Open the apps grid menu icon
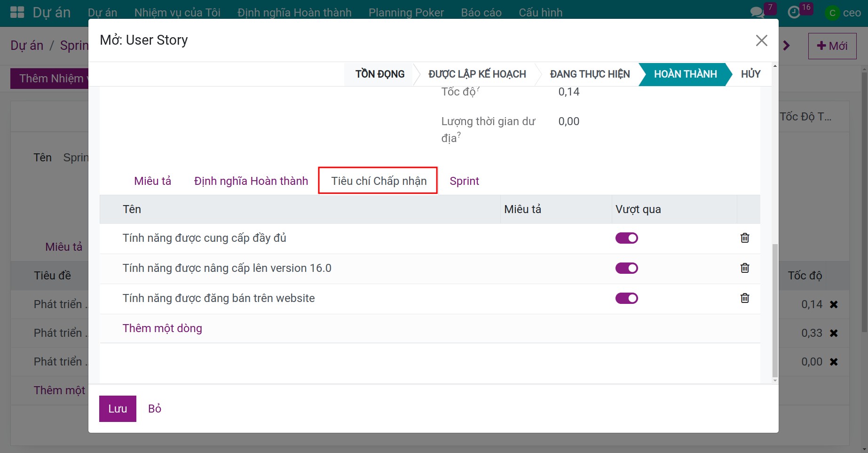 [x=17, y=12]
